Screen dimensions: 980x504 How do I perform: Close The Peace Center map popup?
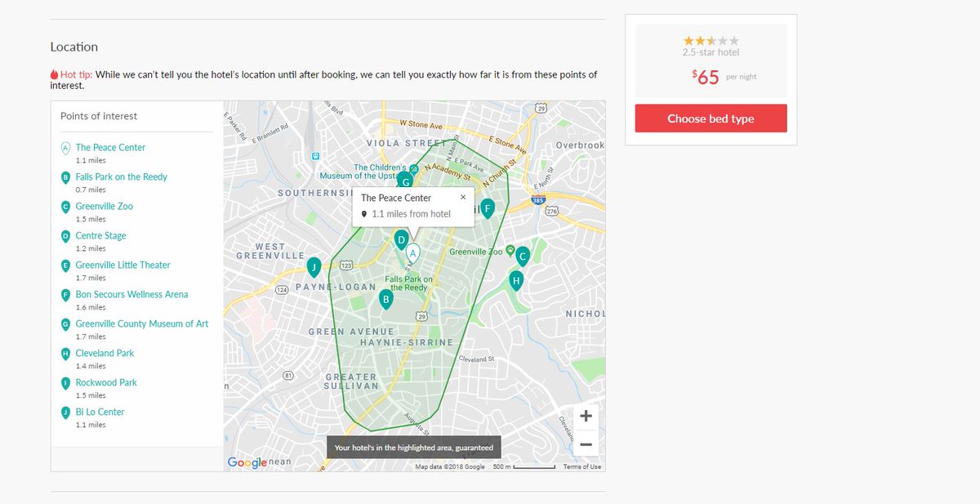[463, 197]
